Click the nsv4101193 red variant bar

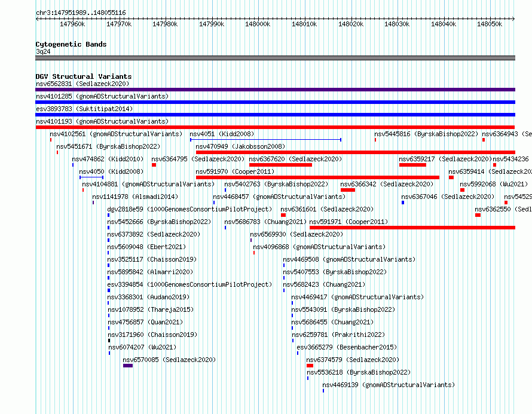pos(275,127)
